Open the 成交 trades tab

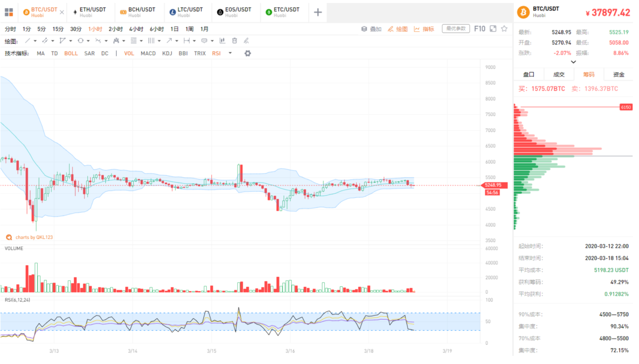[559, 74]
